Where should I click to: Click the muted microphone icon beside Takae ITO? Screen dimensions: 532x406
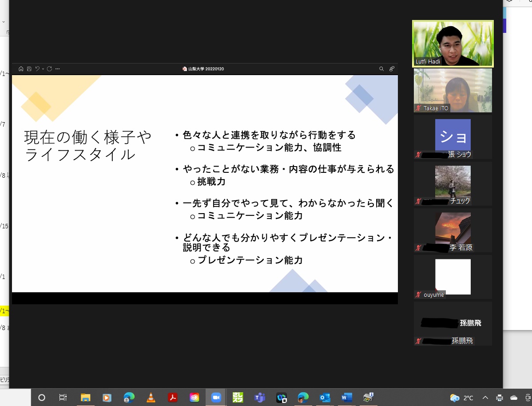click(x=418, y=108)
